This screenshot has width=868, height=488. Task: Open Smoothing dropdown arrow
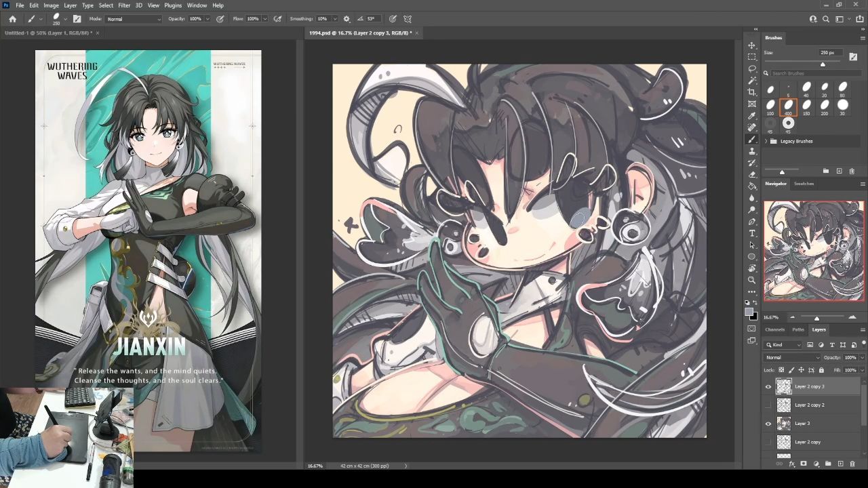[x=335, y=19]
